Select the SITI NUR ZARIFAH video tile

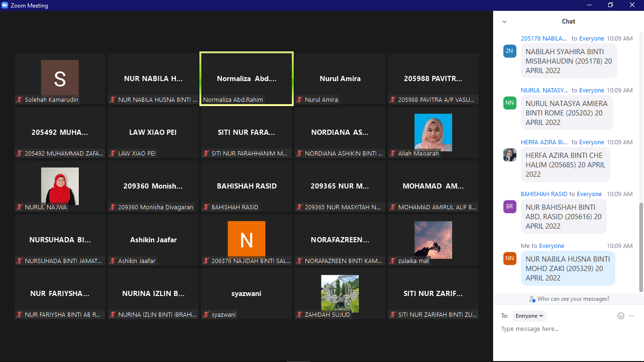(x=433, y=294)
